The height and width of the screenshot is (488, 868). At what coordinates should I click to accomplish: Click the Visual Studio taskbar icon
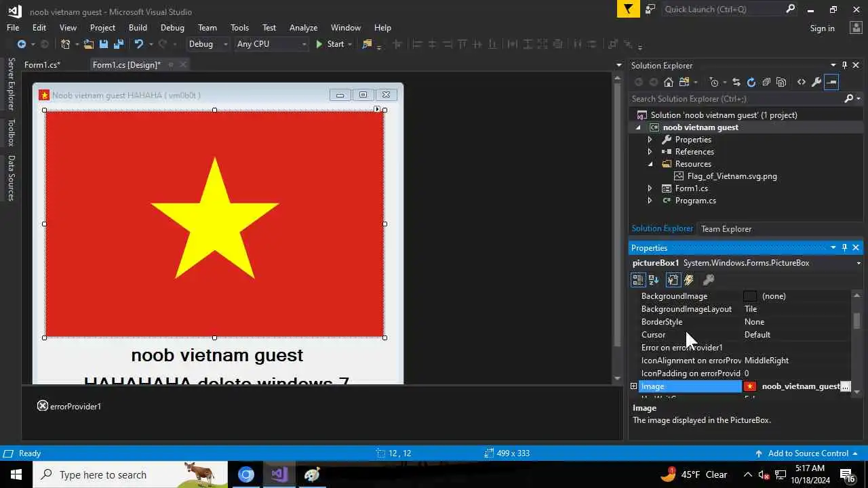(279, 474)
